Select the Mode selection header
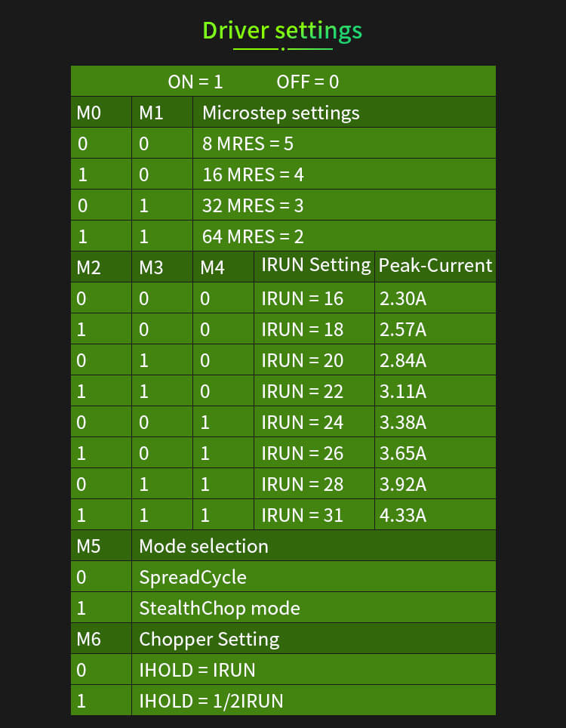This screenshot has width=566, height=728. tap(204, 546)
